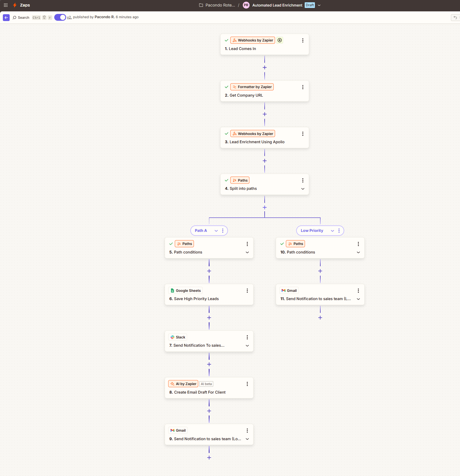This screenshot has height=476, width=460.
Task: Click the AI beta tag
Action: (x=206, y=384)
